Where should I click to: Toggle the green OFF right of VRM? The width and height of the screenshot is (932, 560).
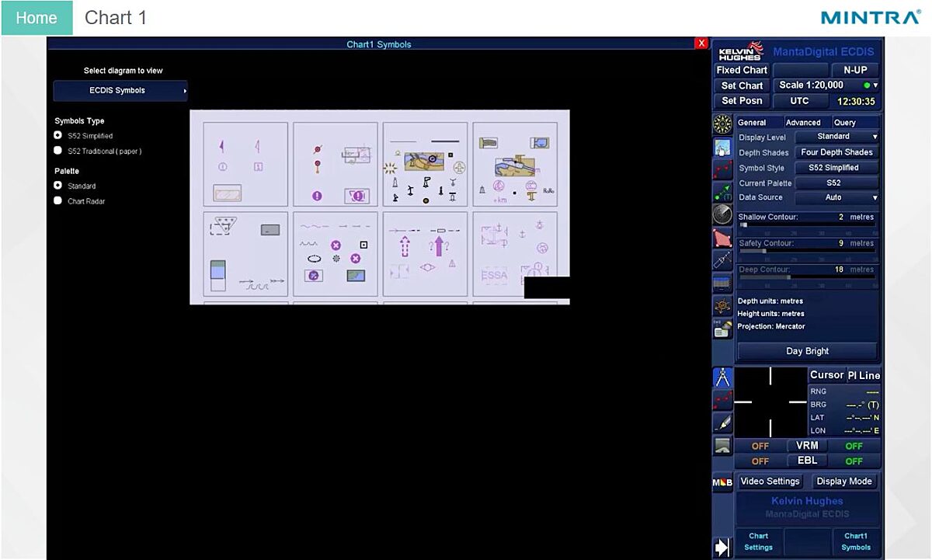(x=854, y=446)
